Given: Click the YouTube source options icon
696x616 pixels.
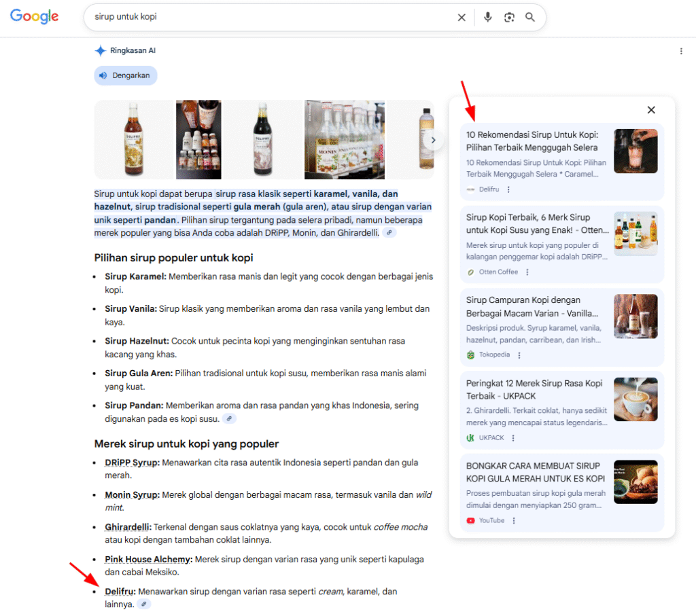Looking at the screenshot, I should click(514, 521).
